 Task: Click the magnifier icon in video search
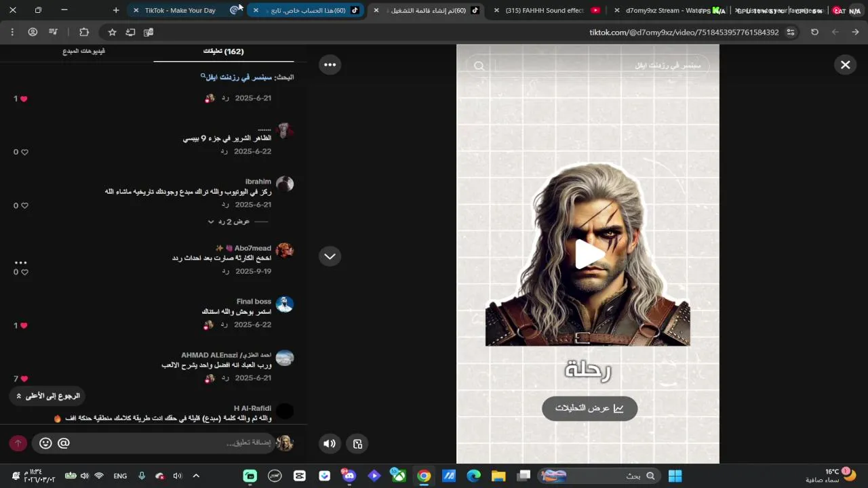click(479, 66)
